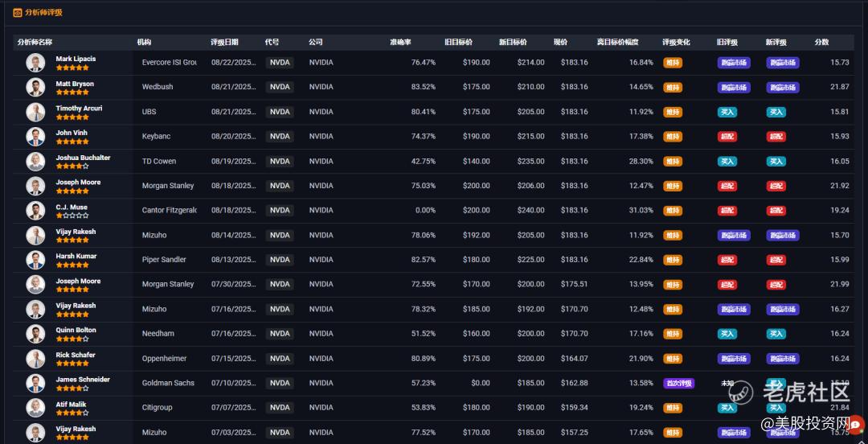Sort by the 评级日期 column header
This screenshot has width=868, height=444.
pos(224,42)
